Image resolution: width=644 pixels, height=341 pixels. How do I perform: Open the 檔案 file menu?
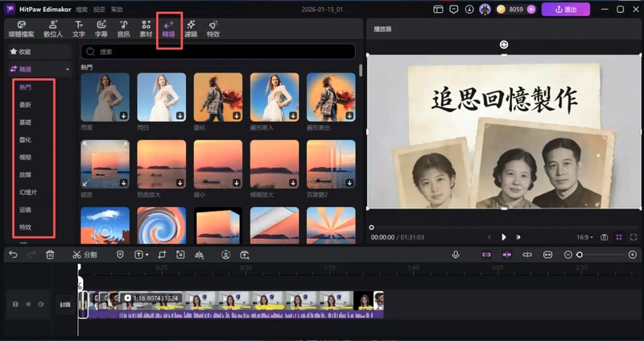coord(82,9)
